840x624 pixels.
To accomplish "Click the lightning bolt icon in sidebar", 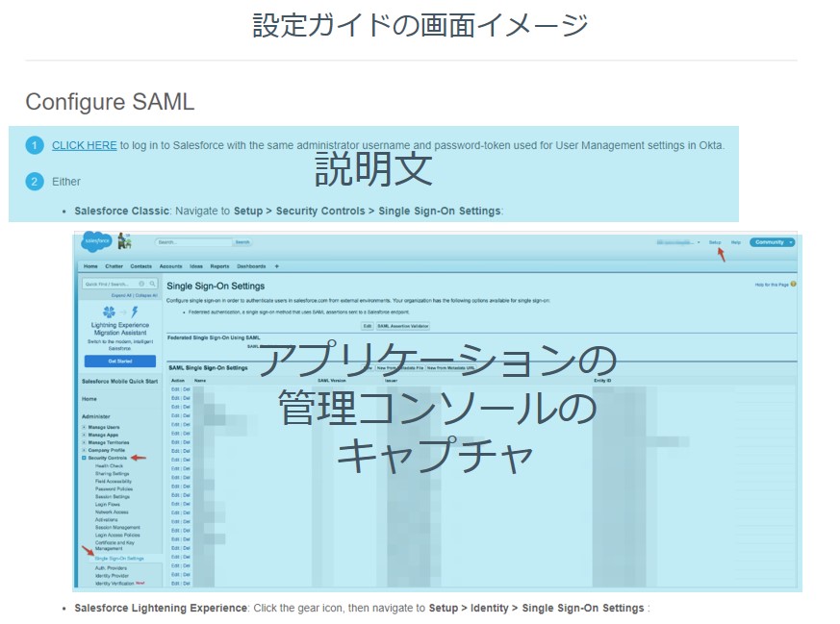I will coord(135,312).
